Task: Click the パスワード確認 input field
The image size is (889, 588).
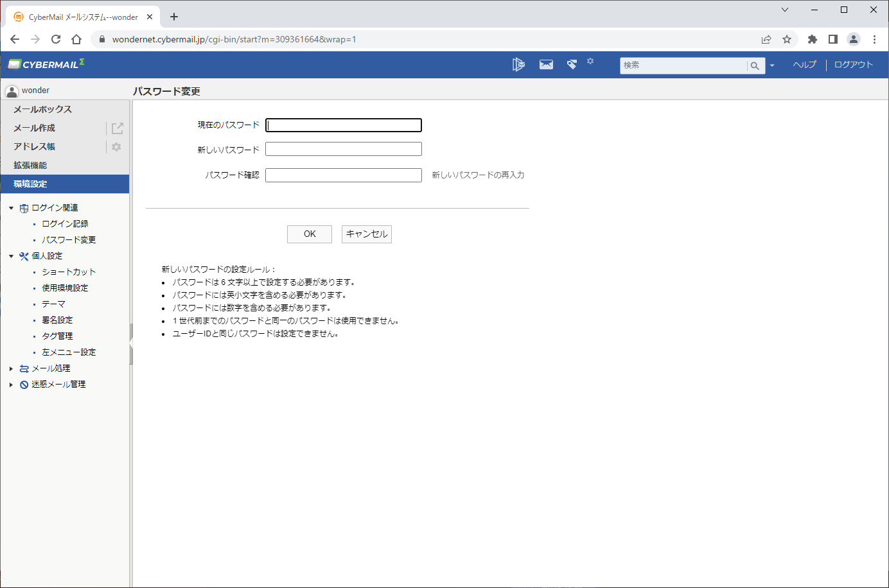Action: click(x=344, y=175)
